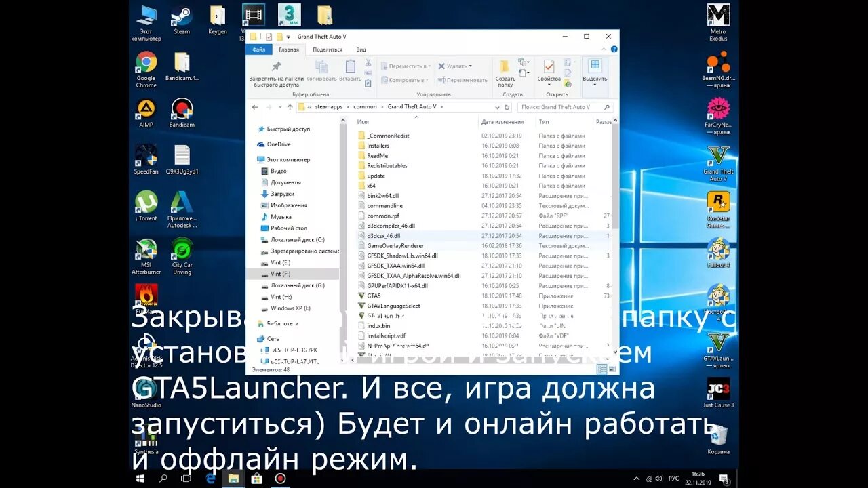This screenshot has height=488, width=868.
Task: Go back with the left arrow
Action: point(255,107)
